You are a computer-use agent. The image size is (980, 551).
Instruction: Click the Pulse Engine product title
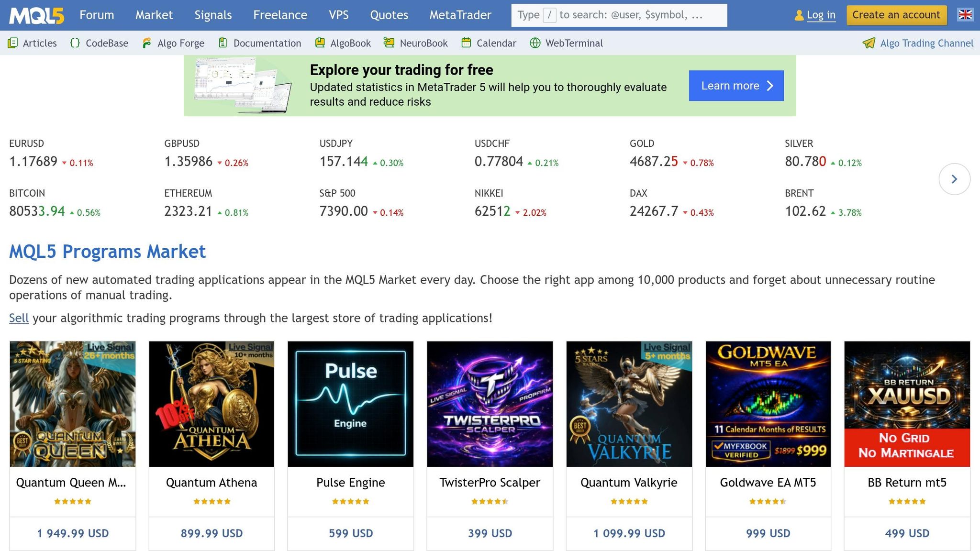pos(351,483)
